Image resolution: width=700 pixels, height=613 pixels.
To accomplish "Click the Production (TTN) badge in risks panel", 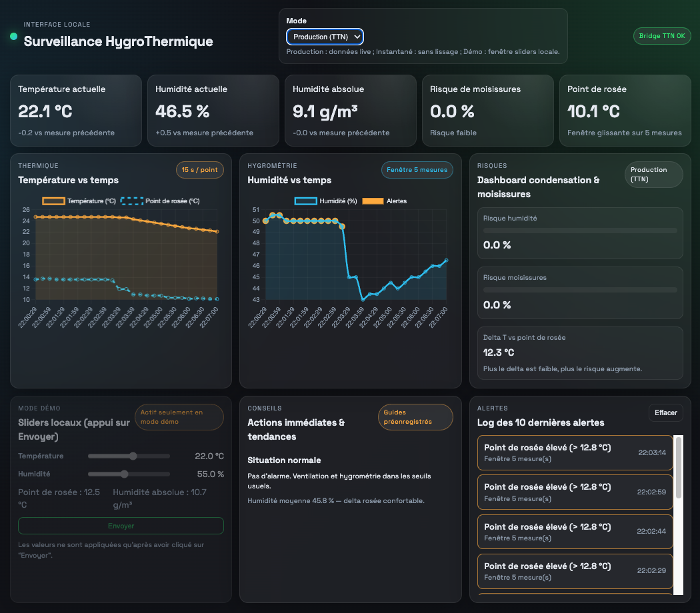I will coord(653,175).
